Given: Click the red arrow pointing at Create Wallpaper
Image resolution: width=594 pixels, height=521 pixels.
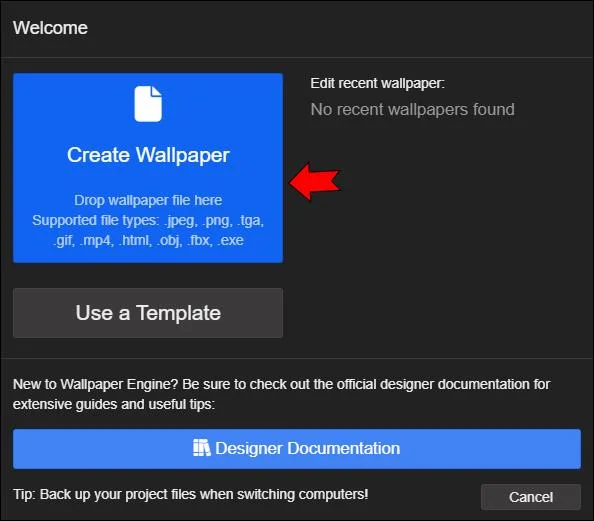Looking at the screenshot, I should click(x=314, y=182).
